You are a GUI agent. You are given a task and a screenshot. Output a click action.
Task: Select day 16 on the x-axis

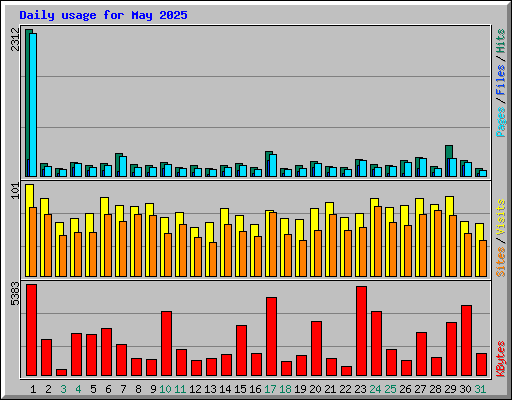click(x=255, y=389)
